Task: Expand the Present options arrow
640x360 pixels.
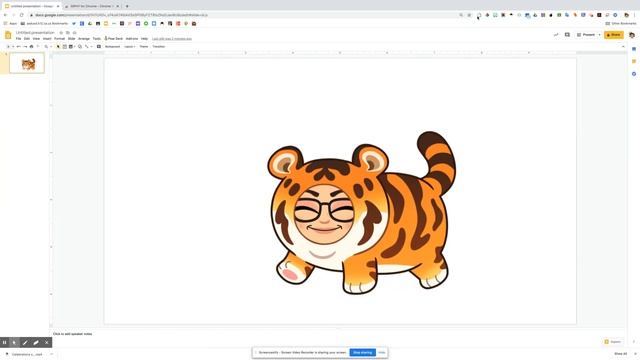Action: (599, 35)
